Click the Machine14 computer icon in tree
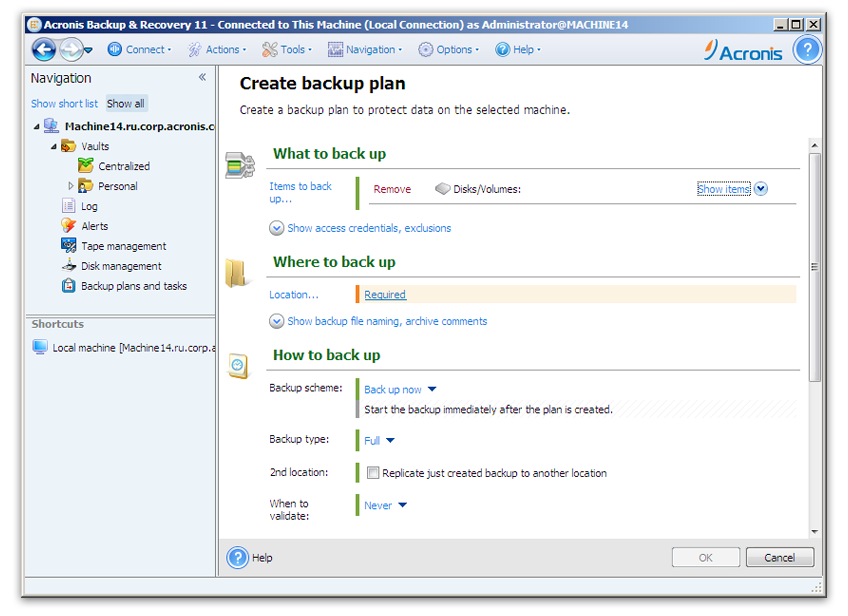This screenshot has height=616, width=848. 51,125
